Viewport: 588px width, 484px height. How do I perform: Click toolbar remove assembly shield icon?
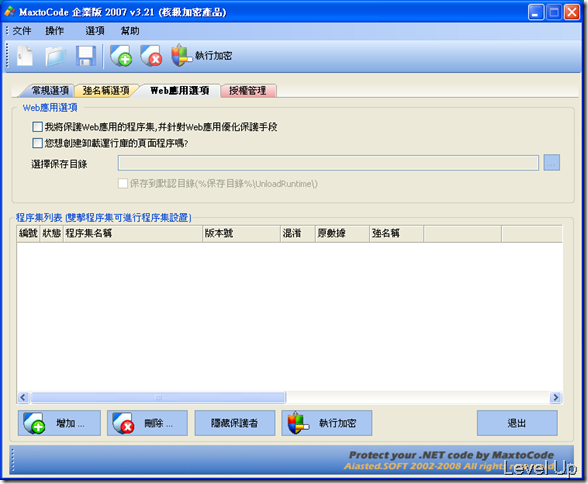coord(151,56)
